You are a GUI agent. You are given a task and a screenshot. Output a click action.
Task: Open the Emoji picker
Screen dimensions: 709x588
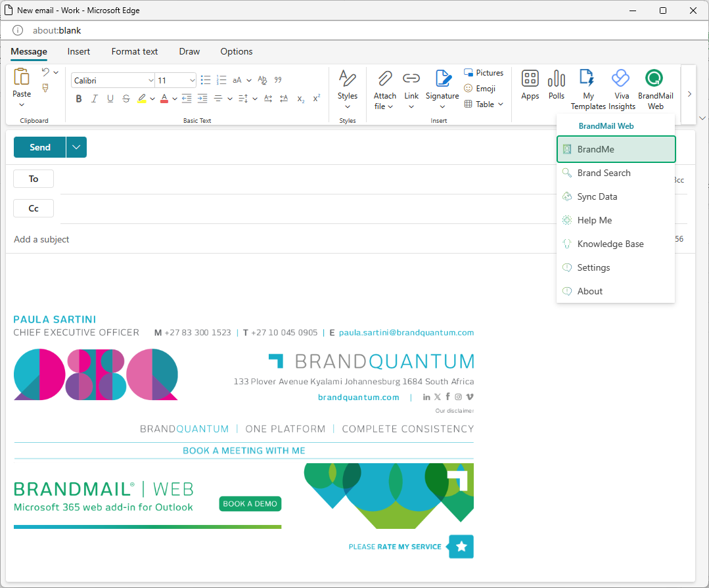tap(480, 89)
